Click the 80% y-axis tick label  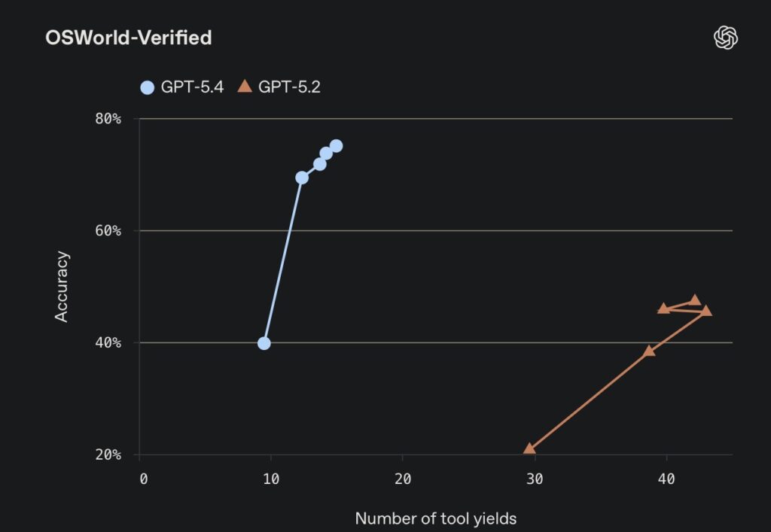click(108, 119)
